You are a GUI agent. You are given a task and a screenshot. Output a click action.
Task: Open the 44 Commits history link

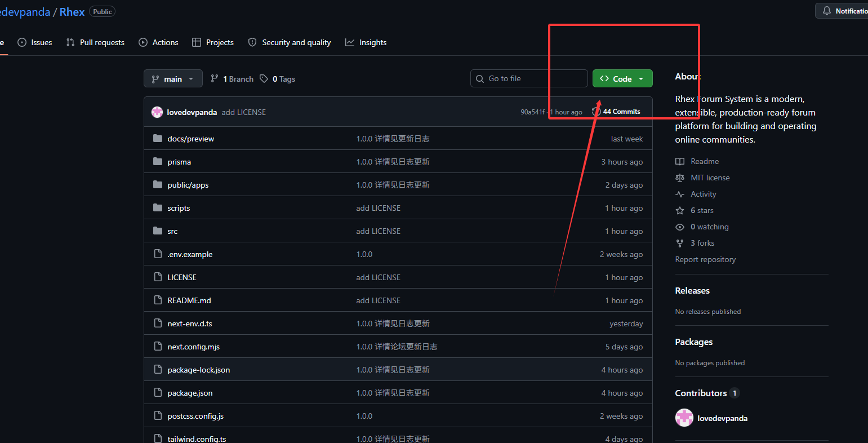[x=621, y=112]
